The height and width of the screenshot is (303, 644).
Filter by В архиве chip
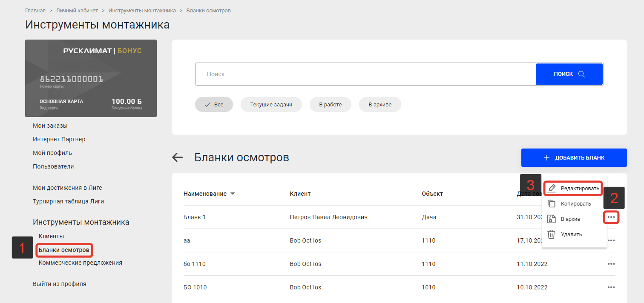(x=380, y=105)
